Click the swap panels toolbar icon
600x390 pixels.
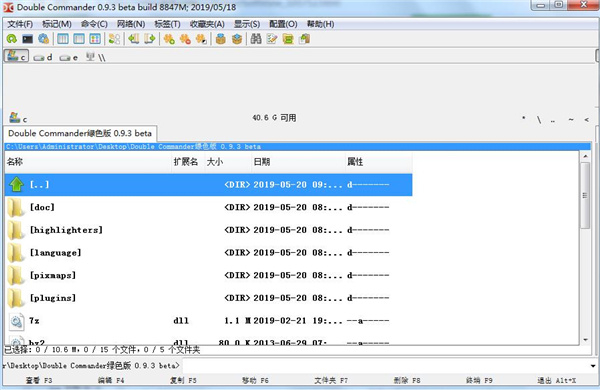point(114,39)
